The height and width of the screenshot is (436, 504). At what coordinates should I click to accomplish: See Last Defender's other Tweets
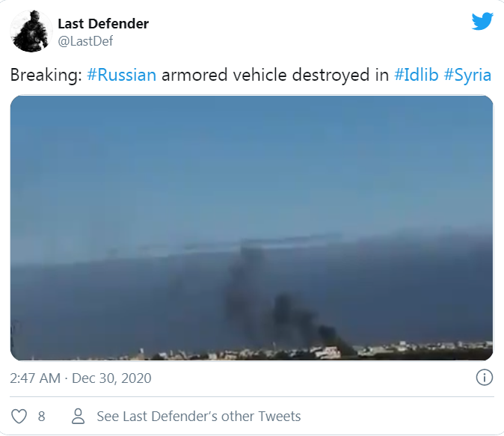tap(199, 416)
